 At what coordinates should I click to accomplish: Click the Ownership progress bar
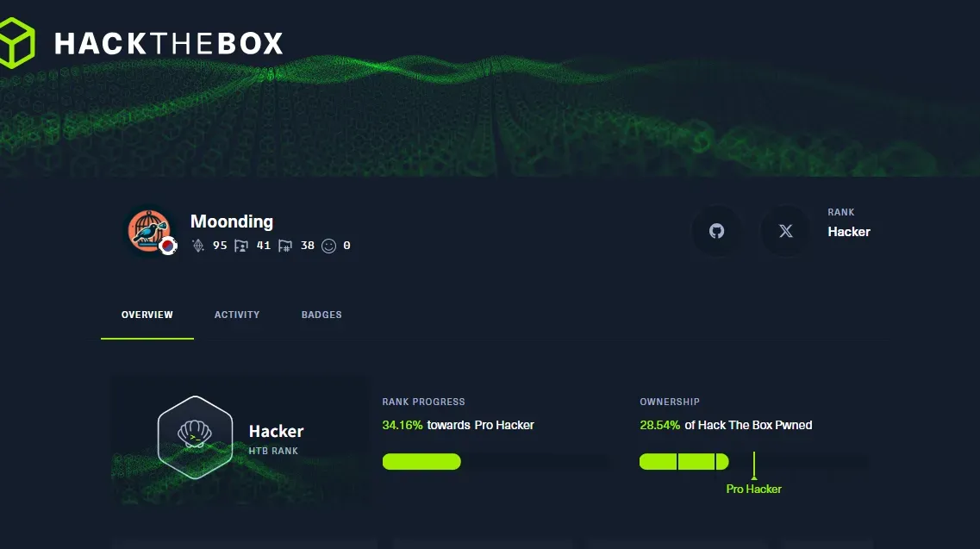pyautogui.click(x=752, y=462)
